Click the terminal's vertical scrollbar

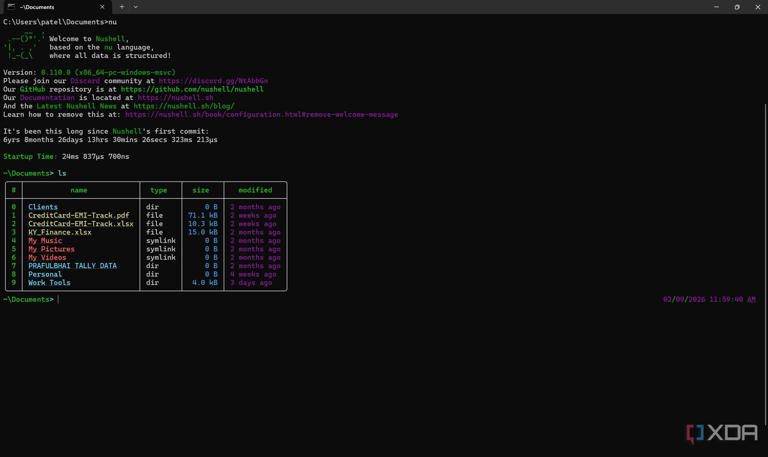click(765, 265)
